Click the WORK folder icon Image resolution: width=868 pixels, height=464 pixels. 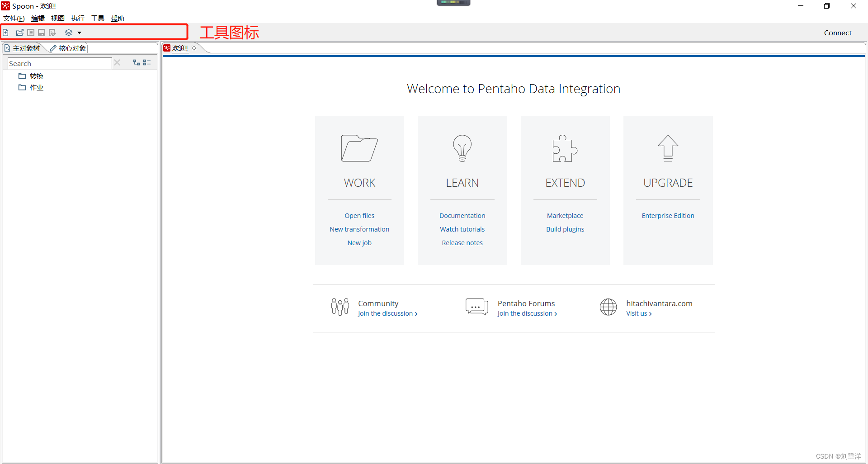(359, 148)
